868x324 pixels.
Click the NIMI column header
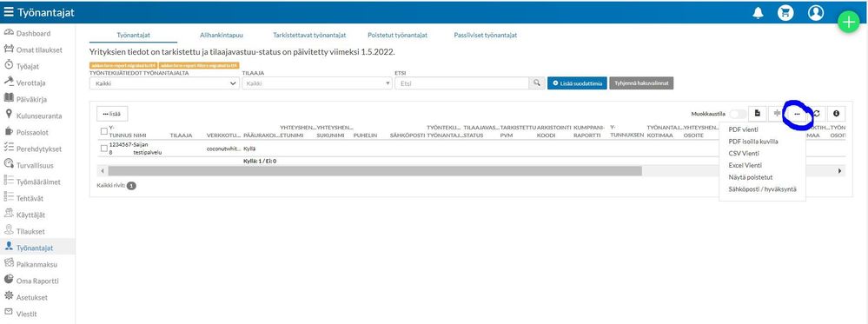click(140, 136)
